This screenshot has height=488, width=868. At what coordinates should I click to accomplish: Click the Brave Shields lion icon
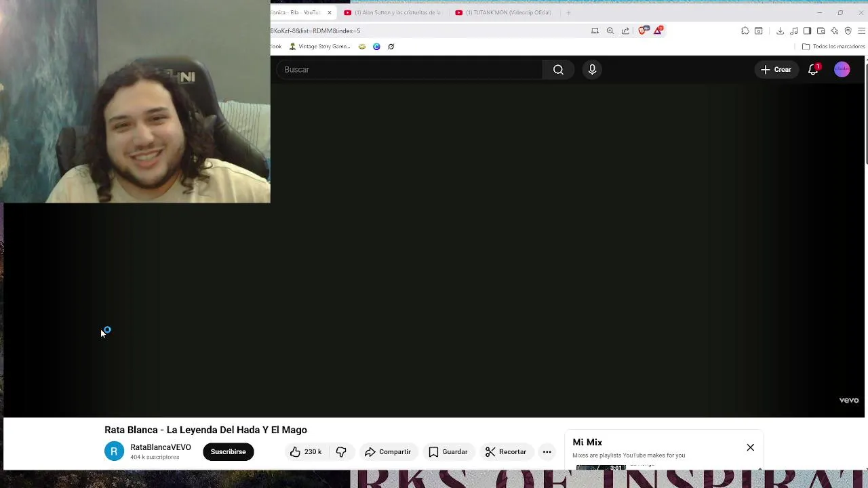point(643,30)
